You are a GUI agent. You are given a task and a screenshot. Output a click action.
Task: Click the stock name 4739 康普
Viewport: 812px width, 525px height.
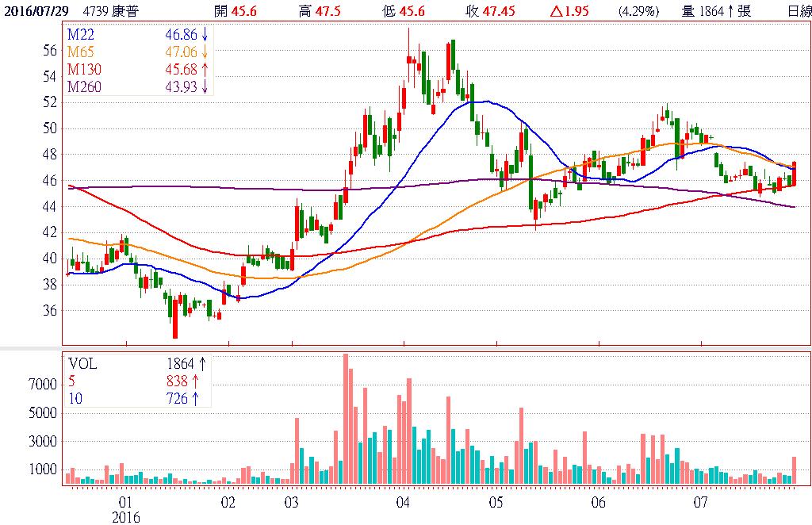[x=108, y=11]
